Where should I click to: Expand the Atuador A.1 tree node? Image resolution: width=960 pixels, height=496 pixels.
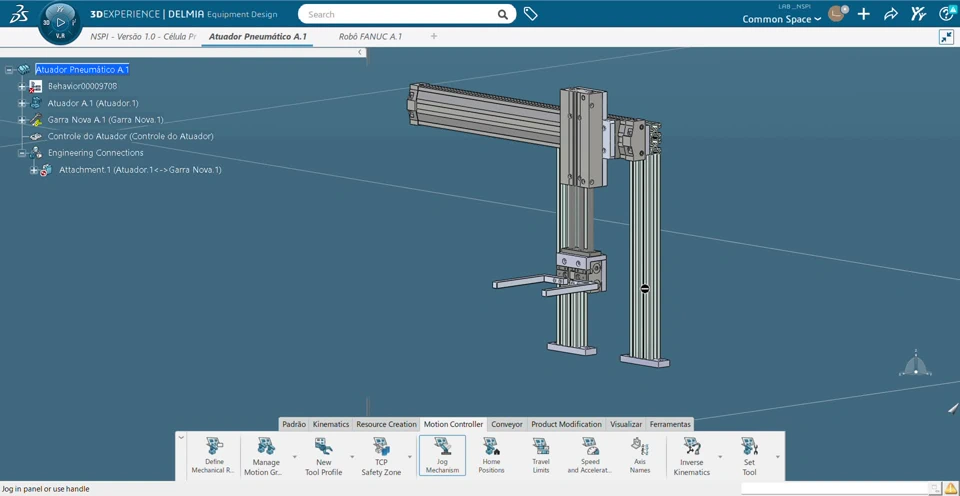22,103
